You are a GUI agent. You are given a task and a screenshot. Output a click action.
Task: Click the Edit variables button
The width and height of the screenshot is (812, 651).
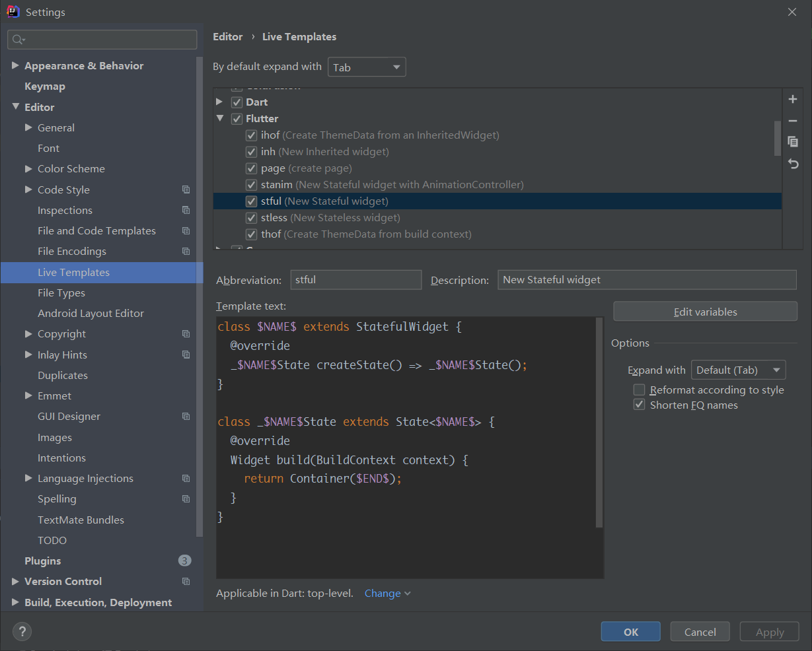click(x=705, y=312)
